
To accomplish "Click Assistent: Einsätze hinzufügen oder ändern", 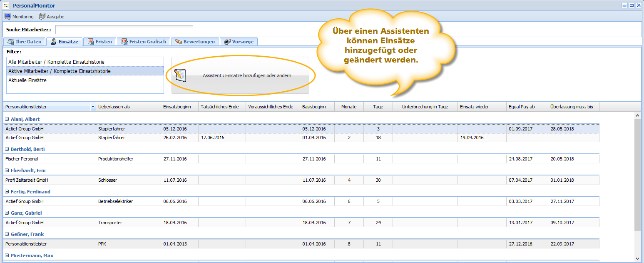I will 246,76.
